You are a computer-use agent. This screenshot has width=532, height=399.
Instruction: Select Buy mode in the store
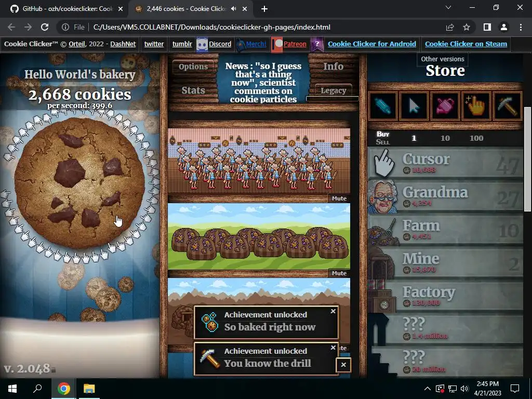[383, 134]
